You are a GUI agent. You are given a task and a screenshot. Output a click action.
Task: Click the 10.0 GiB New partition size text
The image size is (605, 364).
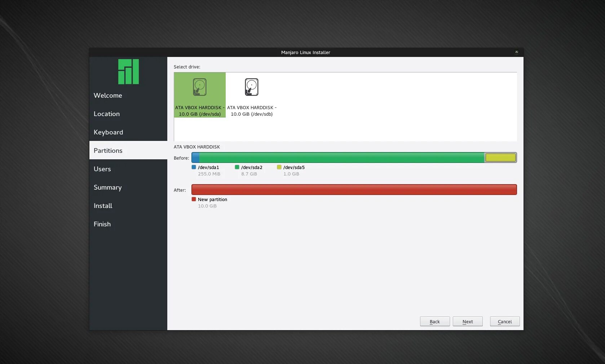click(x=207, y=206)
